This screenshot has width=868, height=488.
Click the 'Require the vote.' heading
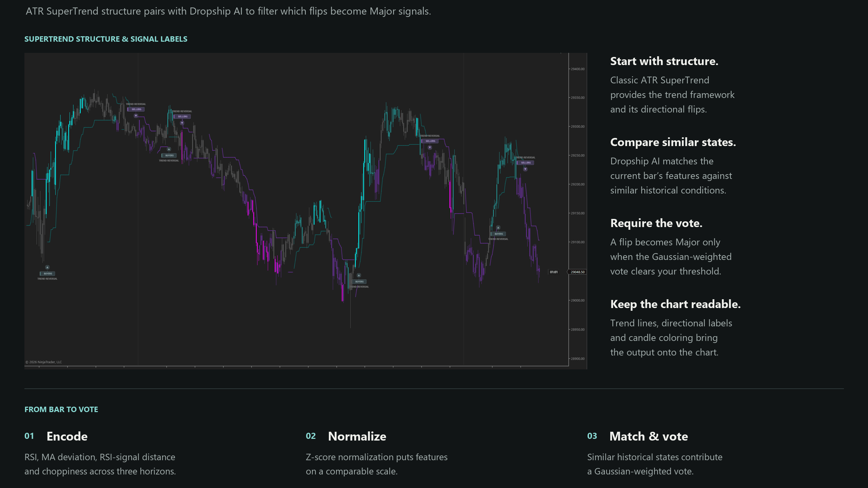tap(656, 223)
